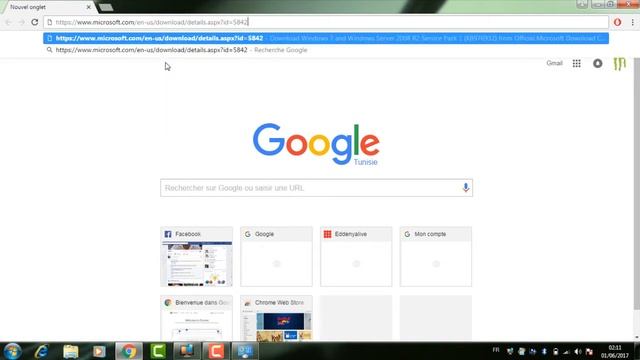Open the Windows Start menu

click(12, 351)
